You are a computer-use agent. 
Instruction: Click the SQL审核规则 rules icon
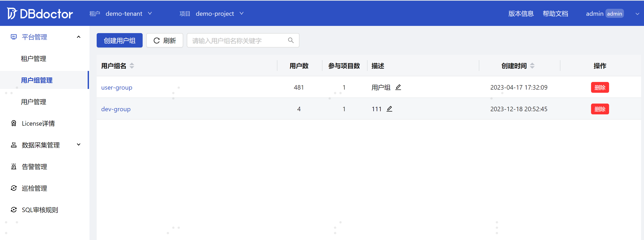[x=14, y=210]
